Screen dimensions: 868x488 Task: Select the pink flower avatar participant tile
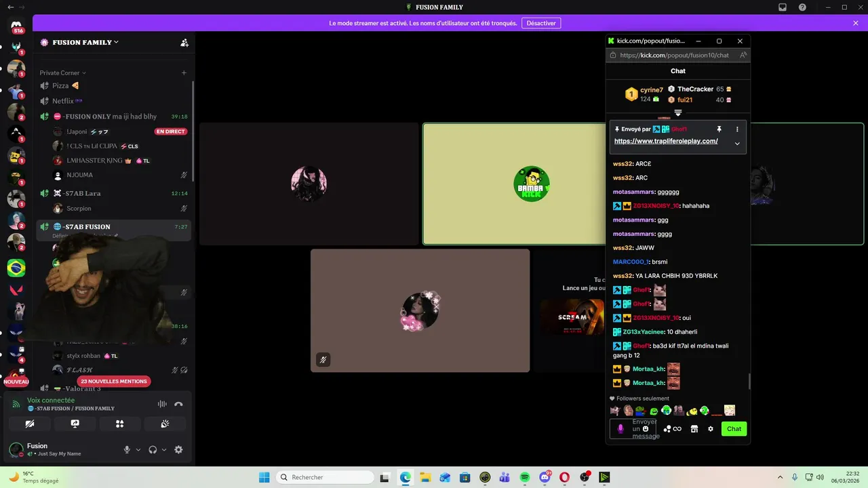[x=420, y=310]
